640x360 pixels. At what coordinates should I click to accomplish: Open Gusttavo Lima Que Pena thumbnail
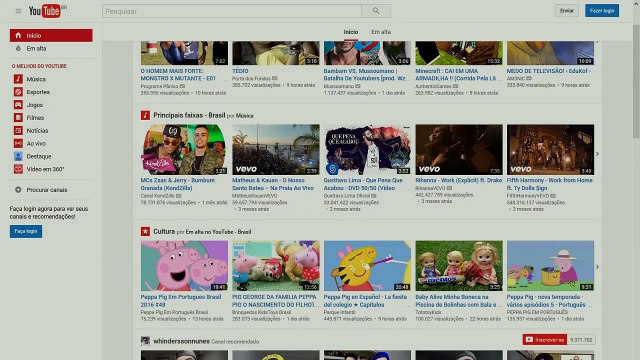[367, 150]
